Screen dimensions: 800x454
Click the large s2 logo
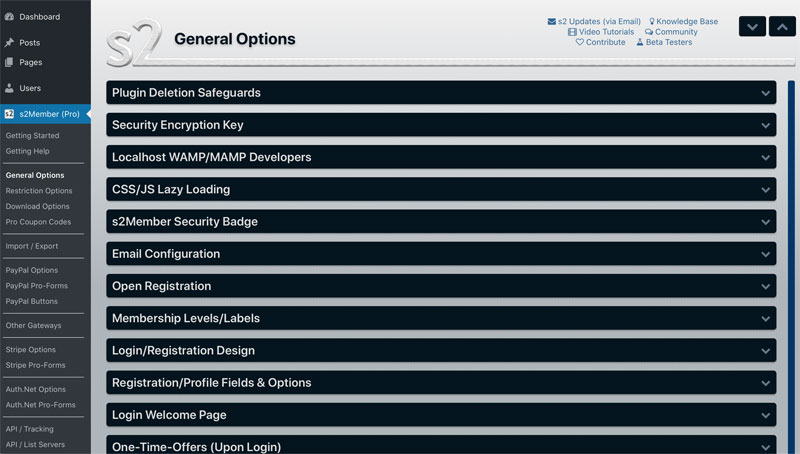pos(134,43)
